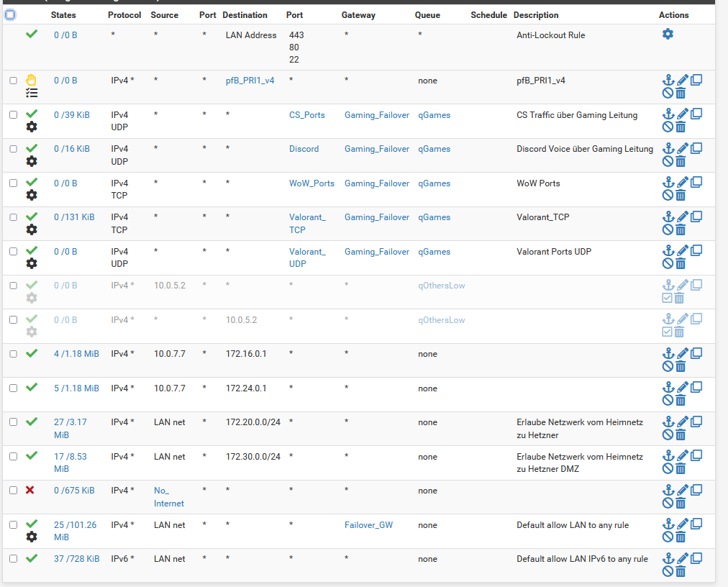Toggle the select-all checkbox in header
Viewport: 728px width, 587px height.
coord(10,15)
